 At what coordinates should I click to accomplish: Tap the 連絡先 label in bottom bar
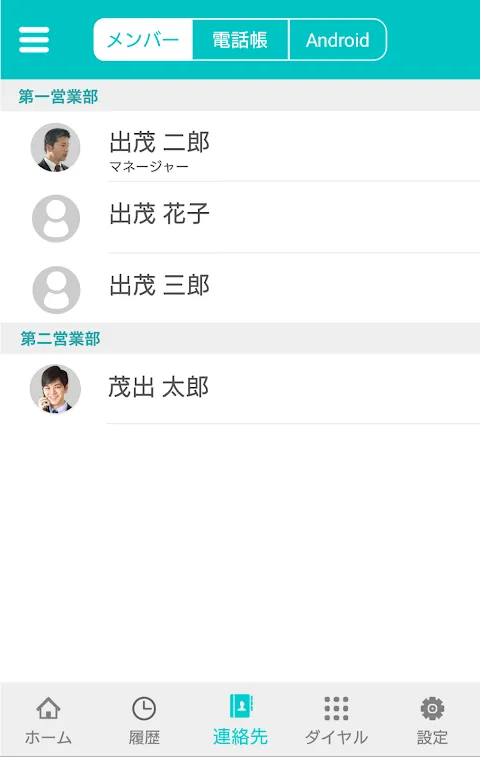(240, 737)
